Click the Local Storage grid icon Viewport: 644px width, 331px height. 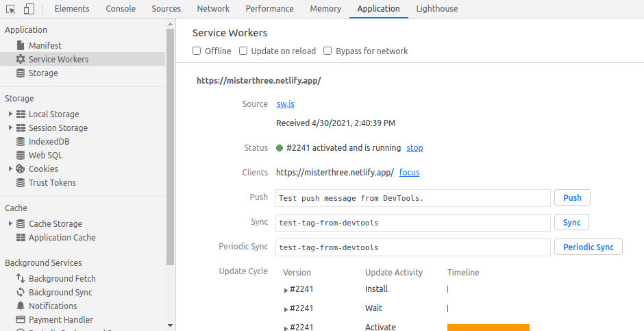click(21, 114)
